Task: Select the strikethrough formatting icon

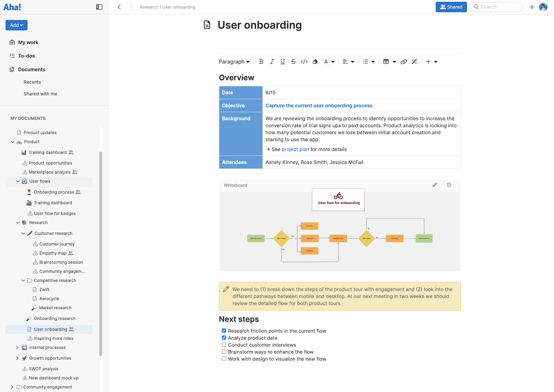Action: click(293, 62)
